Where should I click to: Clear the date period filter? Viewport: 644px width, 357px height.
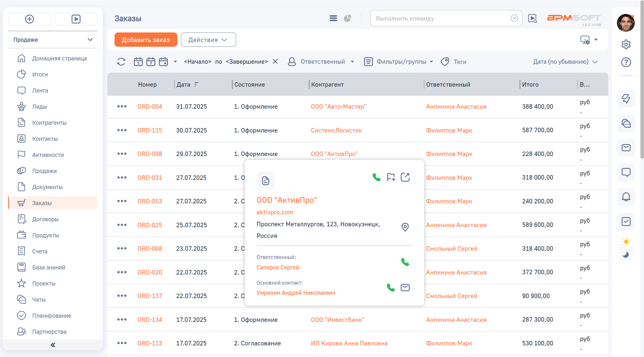[x=275, y=61]
